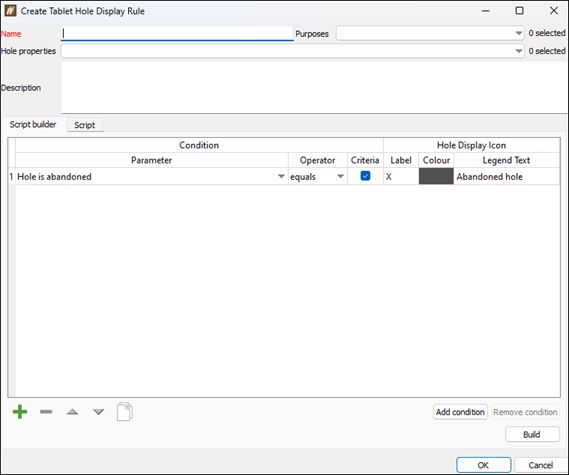The height and width of the screenshot is (475, 569).
Task: Open the equals operator dropdown
Action: click(x=340, y=177)
